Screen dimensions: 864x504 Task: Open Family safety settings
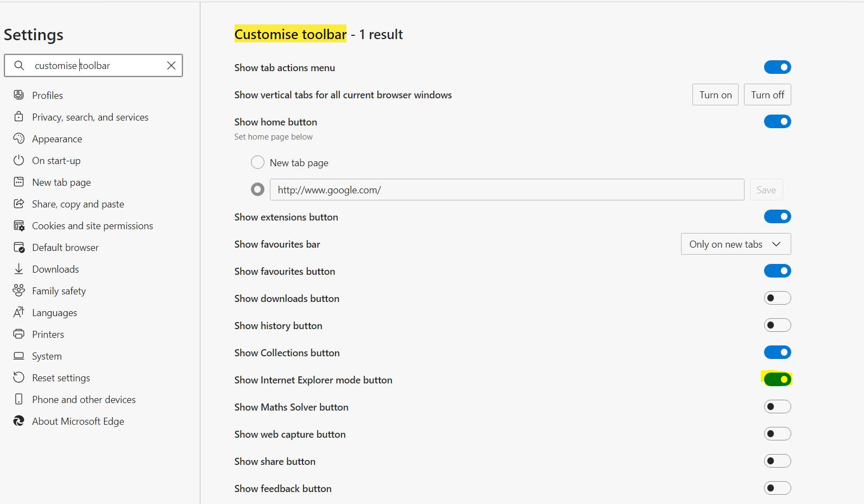coord(59,291)
